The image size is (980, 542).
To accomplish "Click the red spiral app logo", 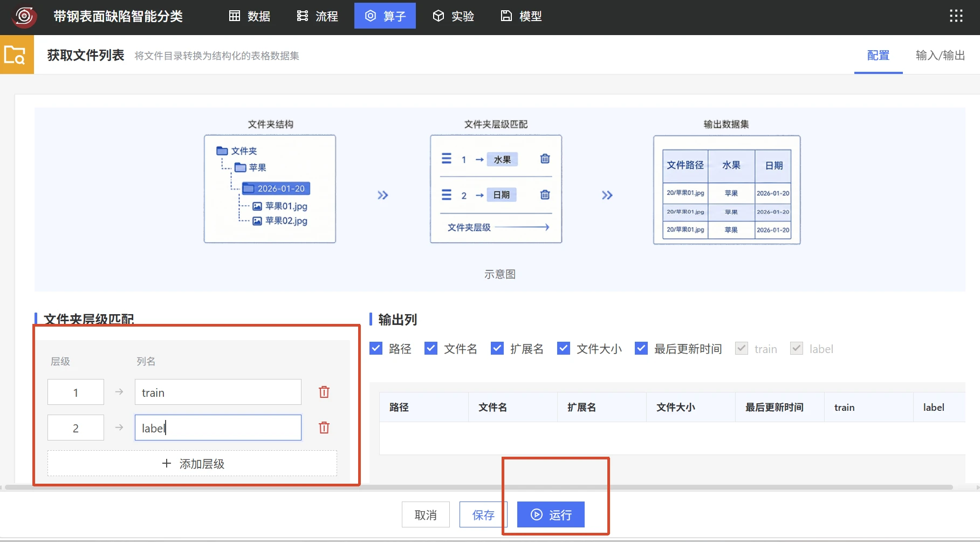I will point(24,16).
